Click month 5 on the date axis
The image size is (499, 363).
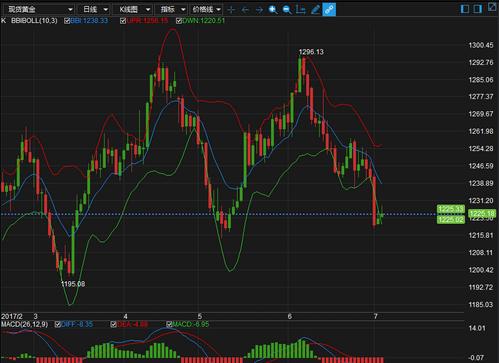(199, 316)
